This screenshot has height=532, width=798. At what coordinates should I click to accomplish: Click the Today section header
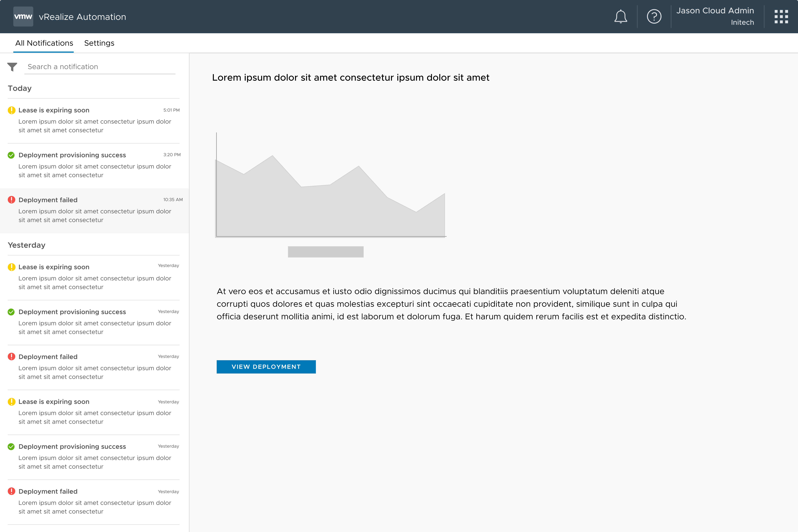(20, 88)
